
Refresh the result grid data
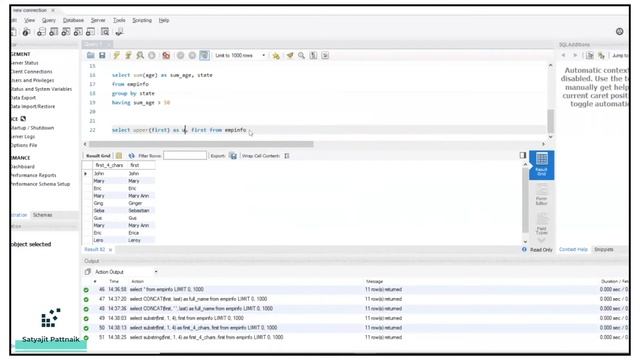coord(131,156)
